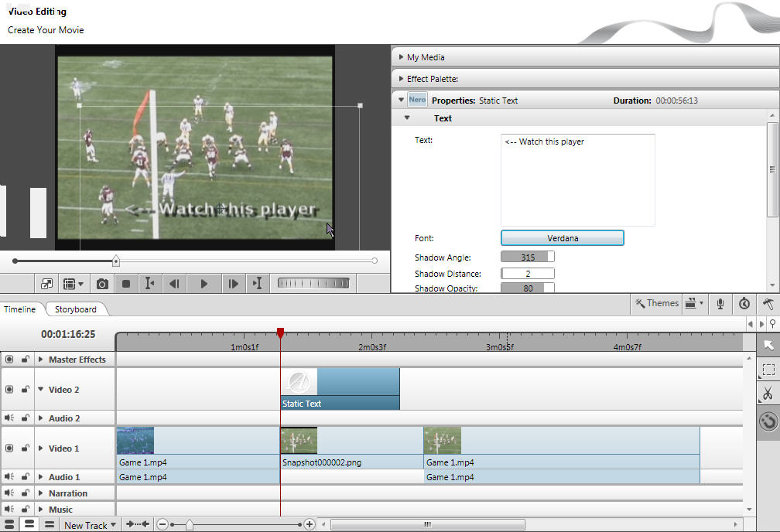Select the scissors cut tool
The image size is (780, 532).
(768, 394)
